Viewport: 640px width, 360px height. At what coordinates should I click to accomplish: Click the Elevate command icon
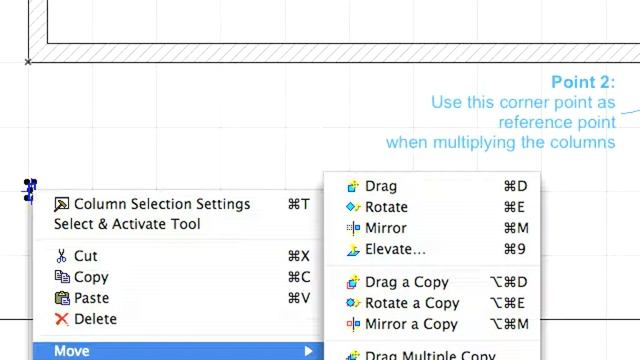coord(353,249)
